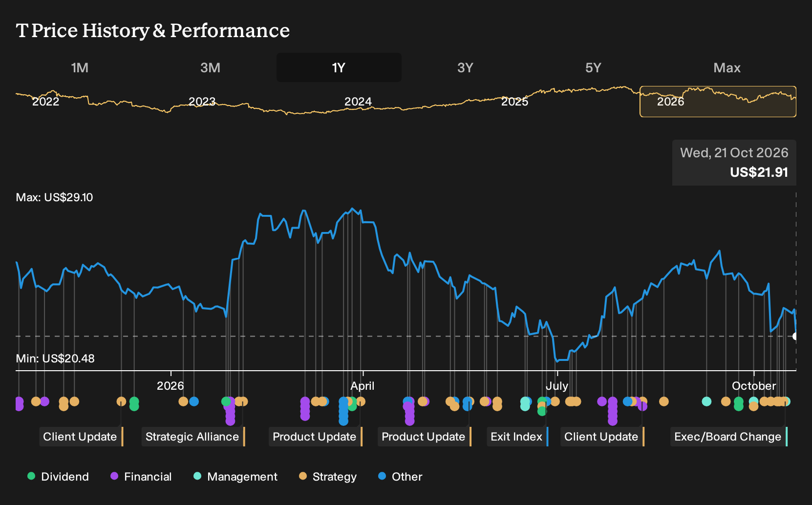Click the 2023 label in overview chart
The image size is (812, 505).
pos(202,102)
